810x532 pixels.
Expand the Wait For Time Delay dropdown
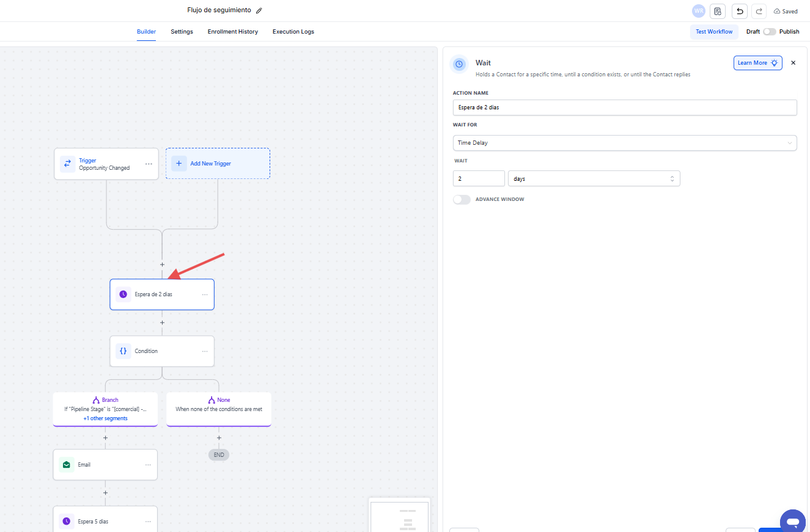(x=624, y=143)
